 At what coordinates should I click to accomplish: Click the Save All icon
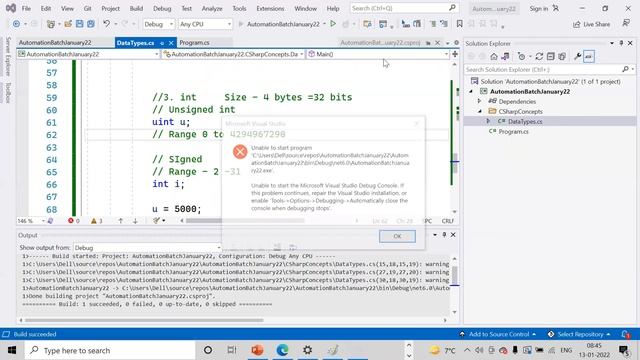coord(91,24)
